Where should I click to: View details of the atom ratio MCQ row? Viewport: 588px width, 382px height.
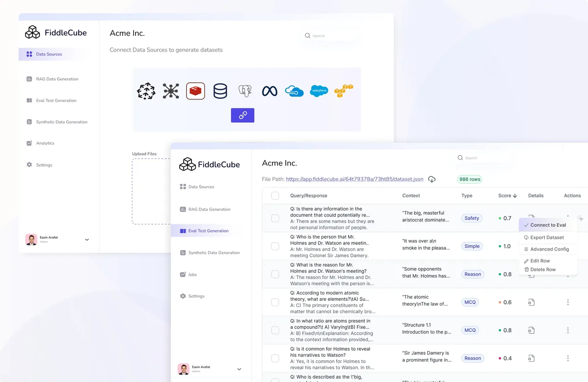coord(531,331)
